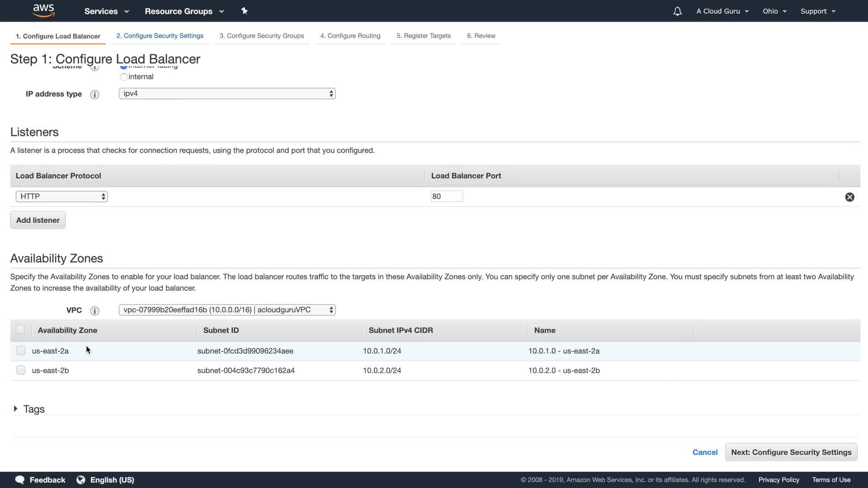Check the us-east-2b availability zone checkbox
This screenshot has height=488, width=868.
[x=21, y=370]
